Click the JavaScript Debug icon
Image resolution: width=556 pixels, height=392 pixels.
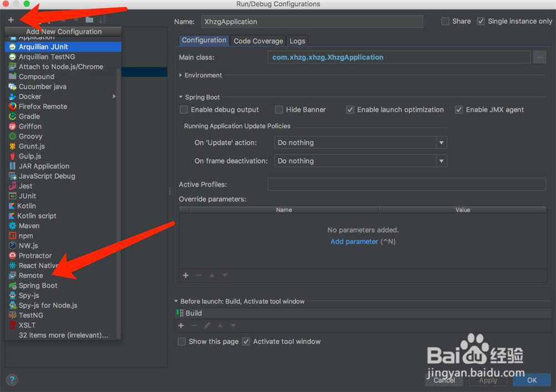(x=12, y=176)
